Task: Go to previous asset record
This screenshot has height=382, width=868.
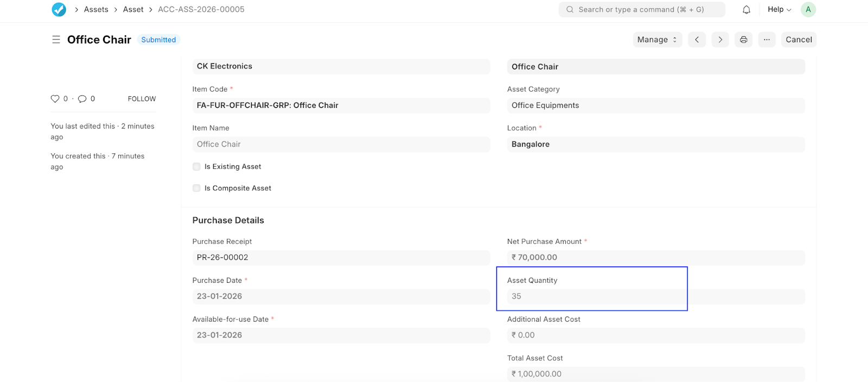Action: click(x=697, y=40)
